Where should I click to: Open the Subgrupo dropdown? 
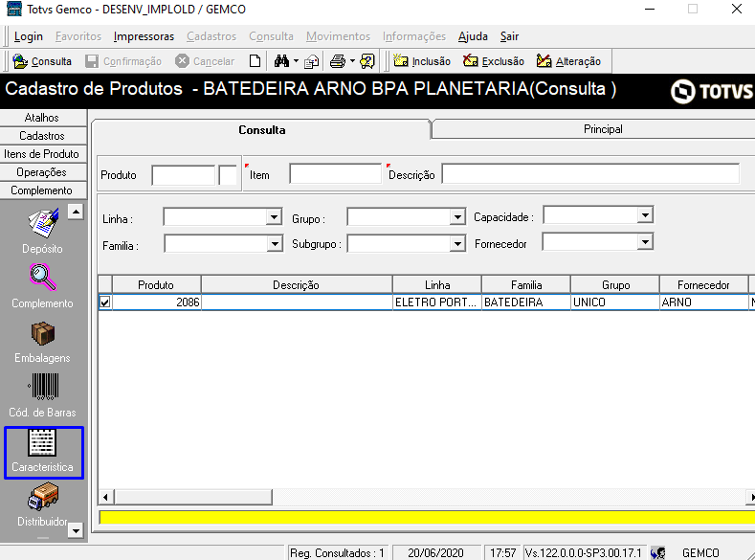coord(457,244)
